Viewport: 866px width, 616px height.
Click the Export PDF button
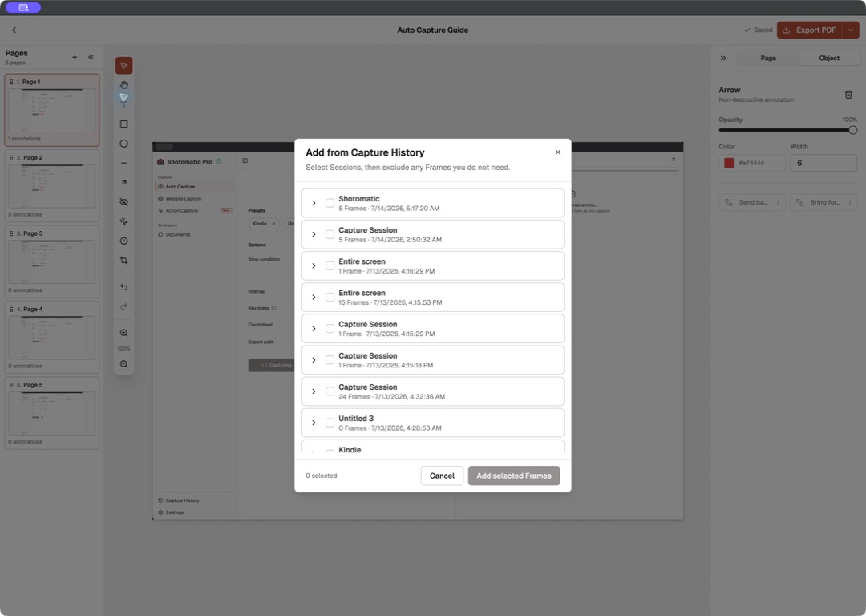[x=810, y=30]
